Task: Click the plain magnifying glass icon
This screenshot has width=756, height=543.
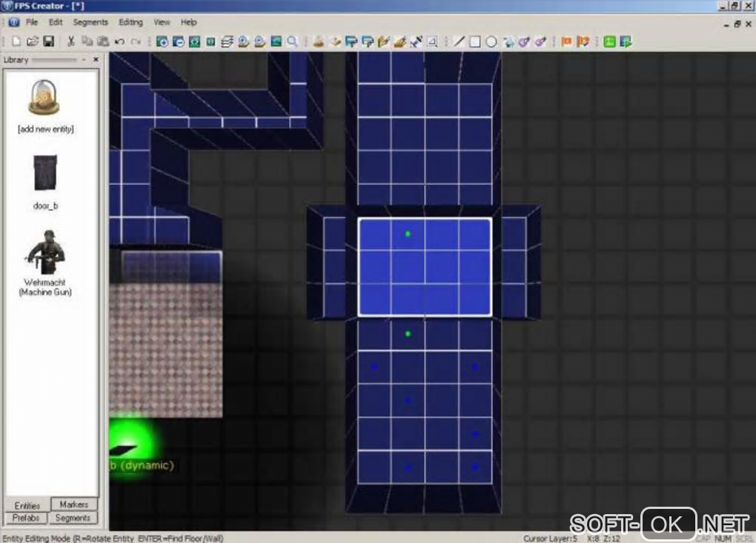Action: click(x=293, y=42)
